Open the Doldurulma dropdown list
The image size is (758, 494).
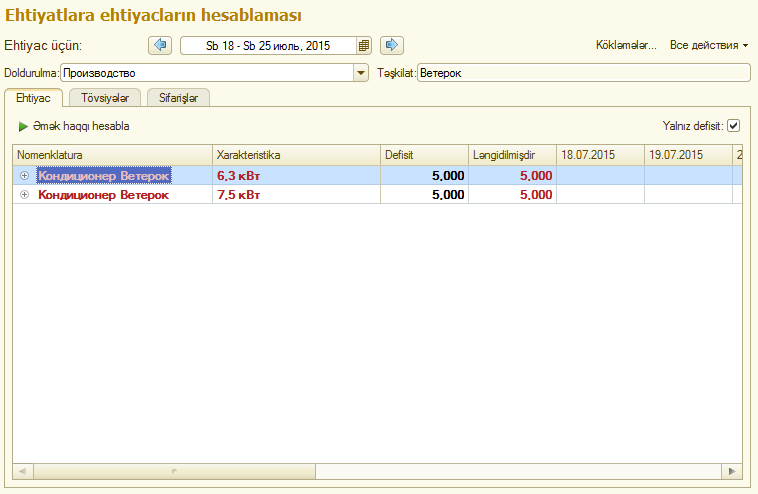(361, 73)
